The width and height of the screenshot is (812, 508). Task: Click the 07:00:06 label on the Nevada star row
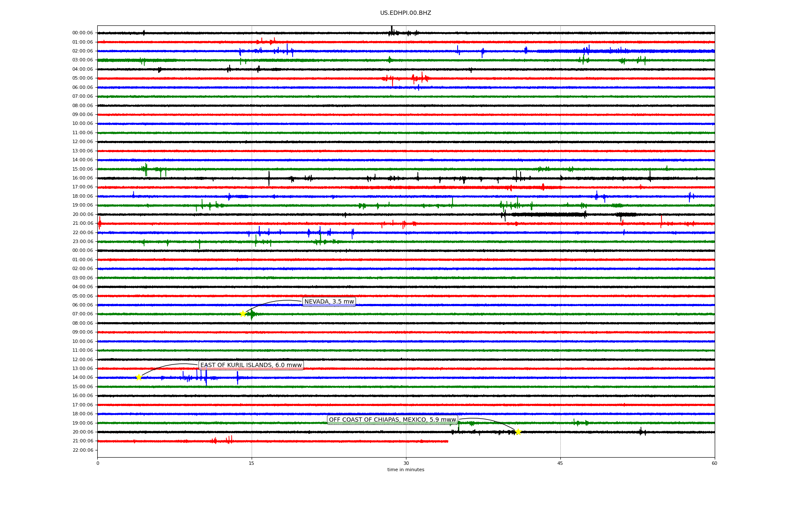[x=82, y=314]
